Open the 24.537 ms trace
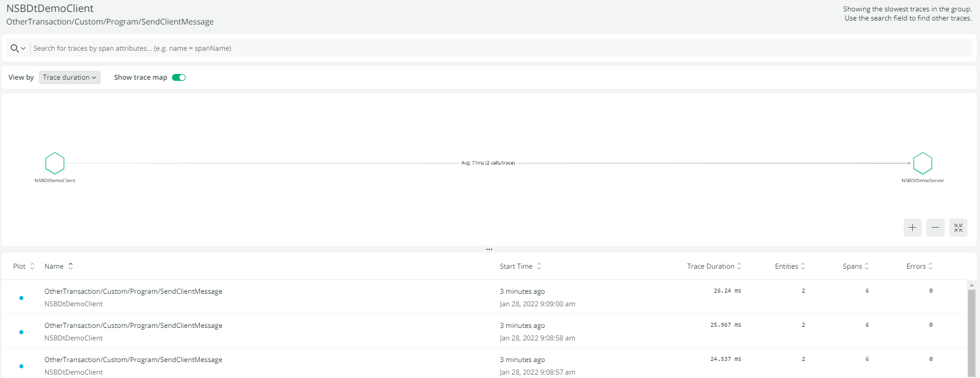Viewport: 980px width, 378px height. pyautogui.click(x=484, y=364)
